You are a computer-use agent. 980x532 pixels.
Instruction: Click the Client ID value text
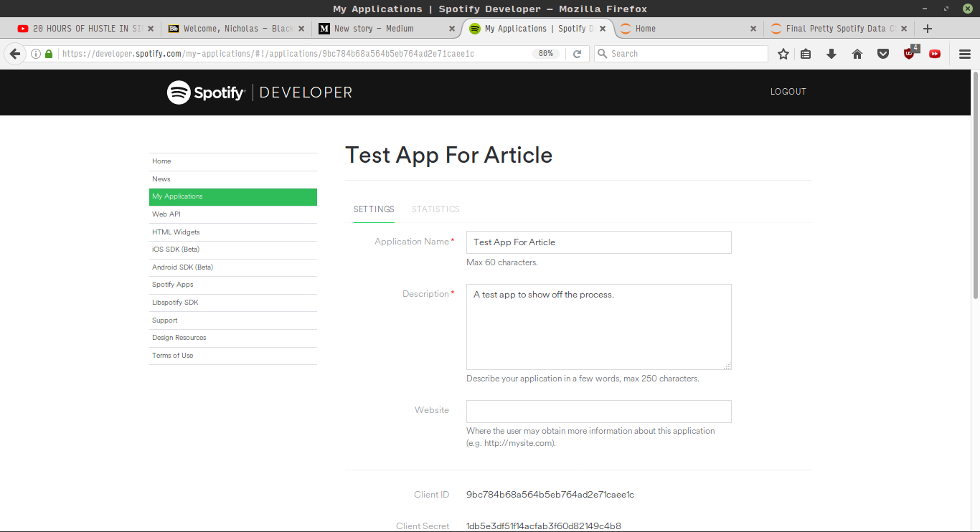(x=550, y=495)
